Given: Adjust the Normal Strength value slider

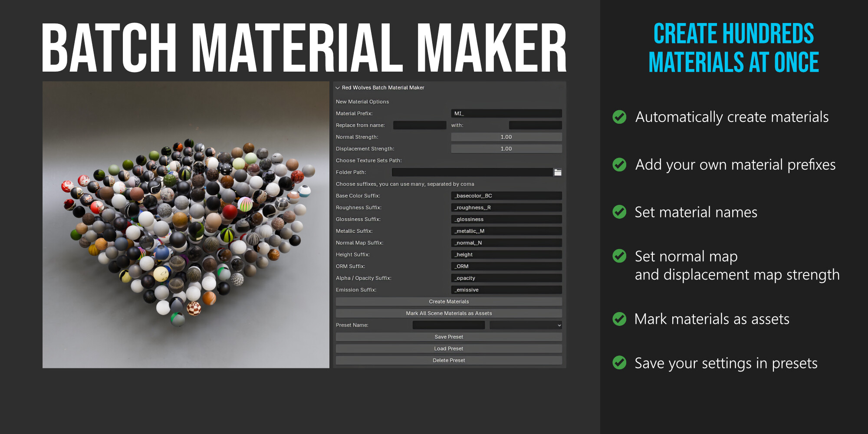Looking at the screenshot, I should [506, 137].
